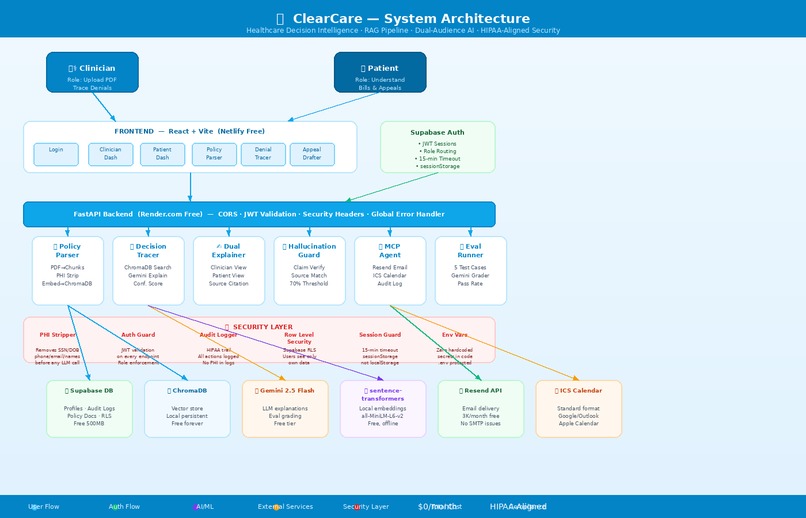Viewport: 806px width, 518px height.
Task: Select the Patient Dash page box
Action: coord(162,154)
